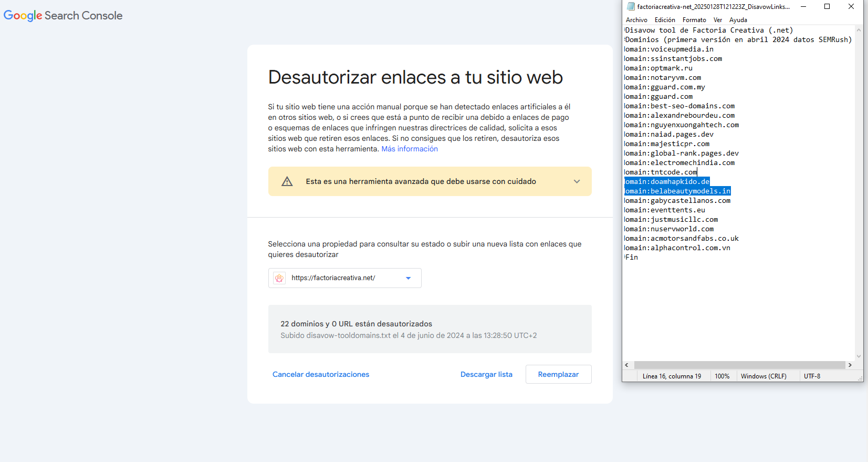Screen dimensions: 868x462
Task: Click the warning triangle icon
Action: point(287,181)
